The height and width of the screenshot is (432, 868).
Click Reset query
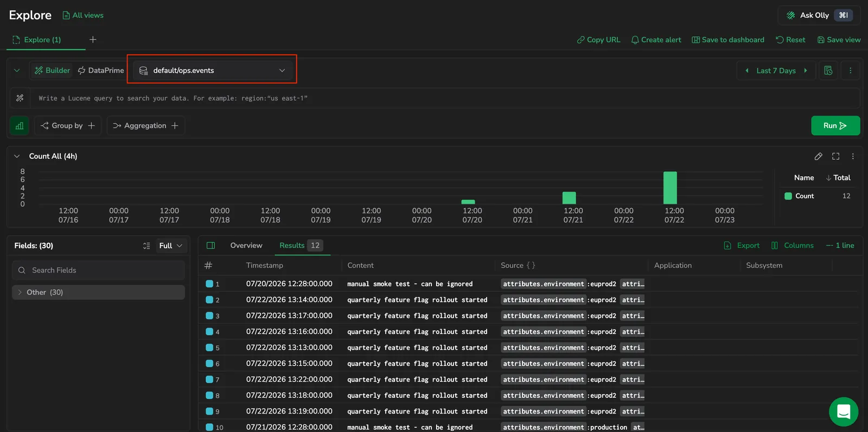pos(790,40)
